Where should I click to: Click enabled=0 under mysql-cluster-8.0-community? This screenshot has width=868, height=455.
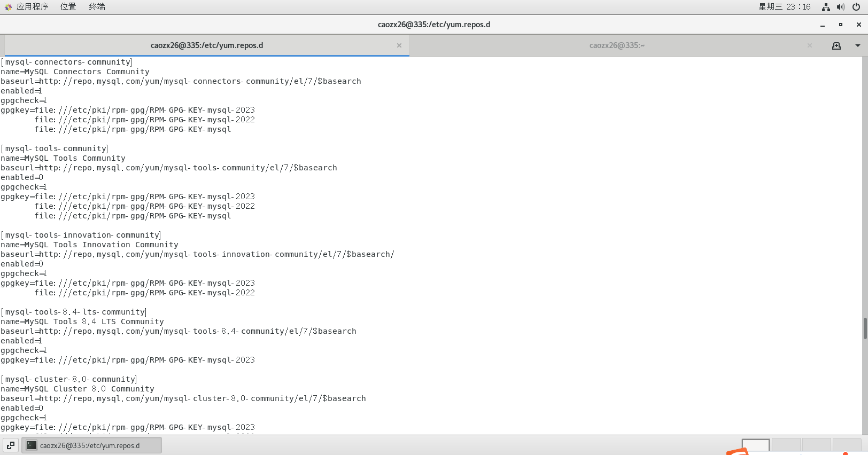tap(22, 408)
